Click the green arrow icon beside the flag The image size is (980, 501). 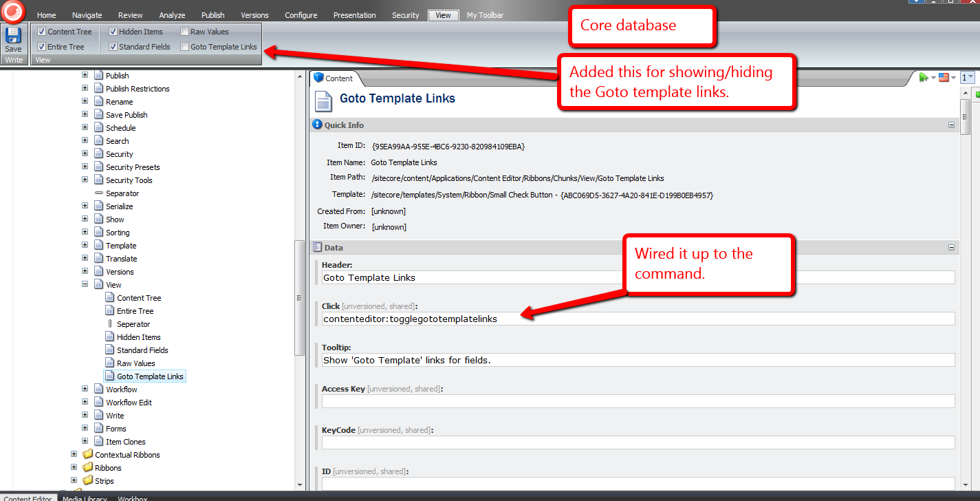click(x=924, y=78)
